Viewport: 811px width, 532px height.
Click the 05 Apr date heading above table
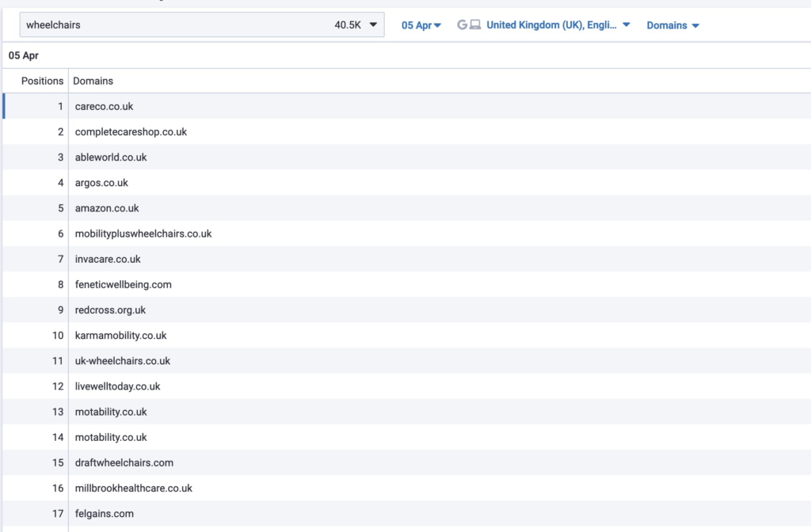click(23, 55)
